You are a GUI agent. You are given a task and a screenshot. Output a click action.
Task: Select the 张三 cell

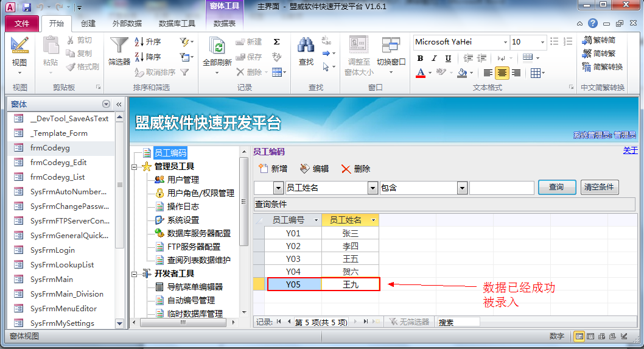351,233
